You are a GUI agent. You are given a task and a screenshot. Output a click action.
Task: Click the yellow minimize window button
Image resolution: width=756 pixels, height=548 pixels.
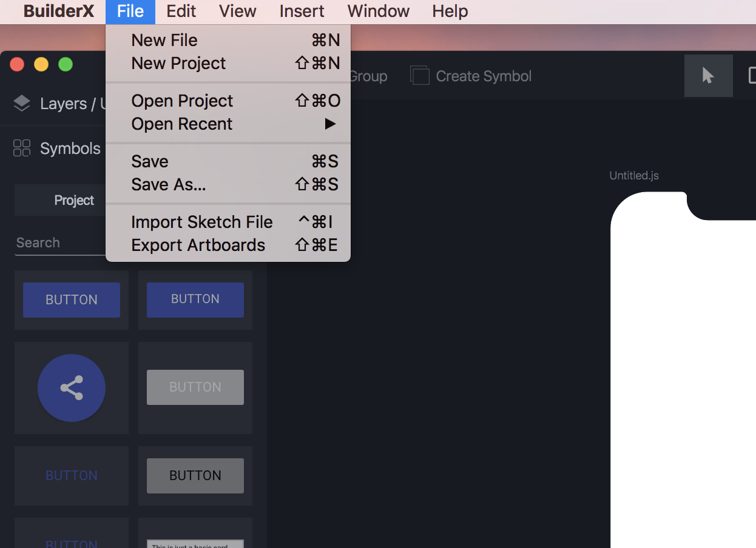pyautogui.click(x=41, y=64)
